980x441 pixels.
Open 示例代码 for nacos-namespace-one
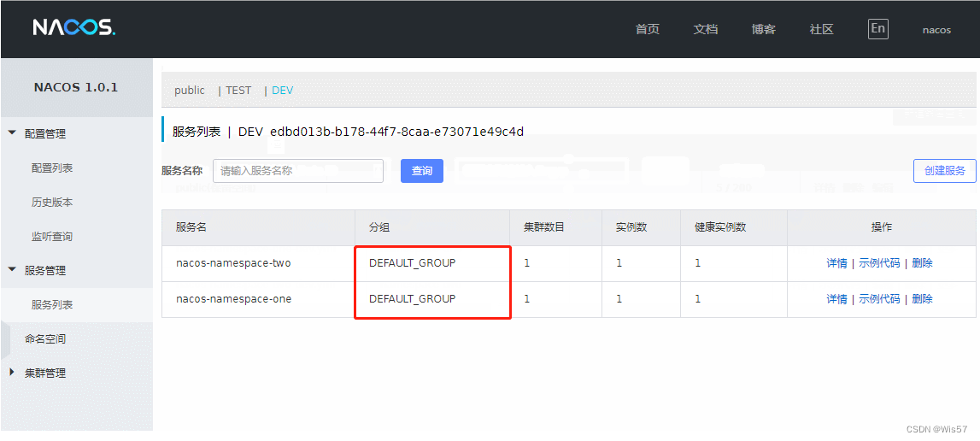point(879,300)
